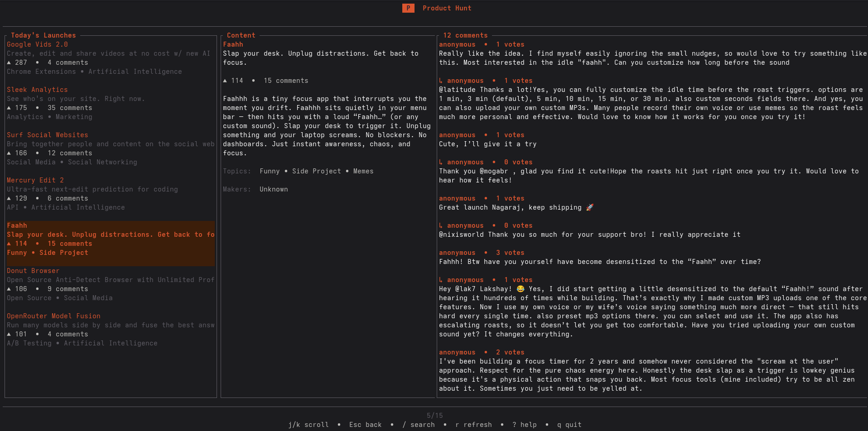Click the reply arrow before the @latitude reply
868x431 pixels.
pyautogui.click(x=441, y=81)
